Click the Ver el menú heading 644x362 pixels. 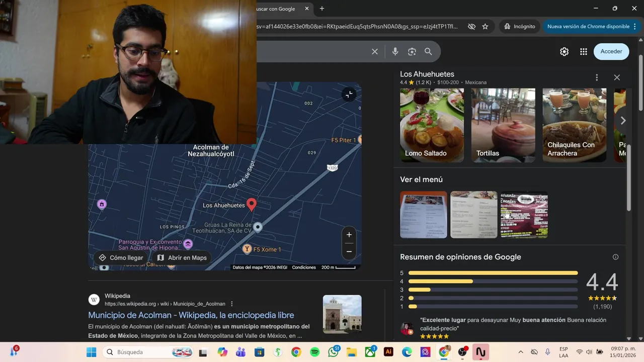(421, 179)
